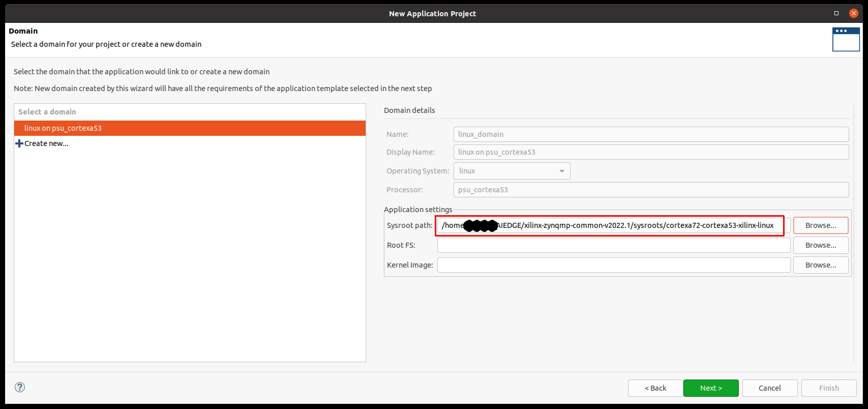Image resolution: width=868 pixels, height=409 pixels.
Task: Cancel the new application wizard
Action: (x=770, y=388)
